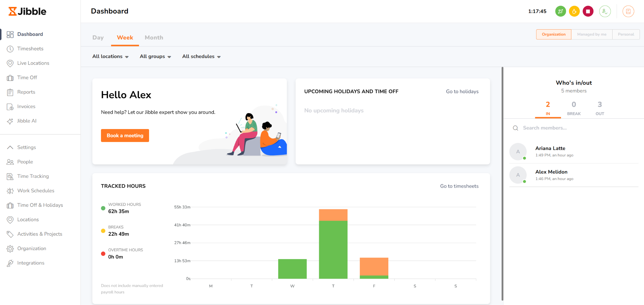The width and height of the screenshot is (644, 305).
Task: Expand the All groups filter
Action: pyautogui.click(x=155, y=57)
